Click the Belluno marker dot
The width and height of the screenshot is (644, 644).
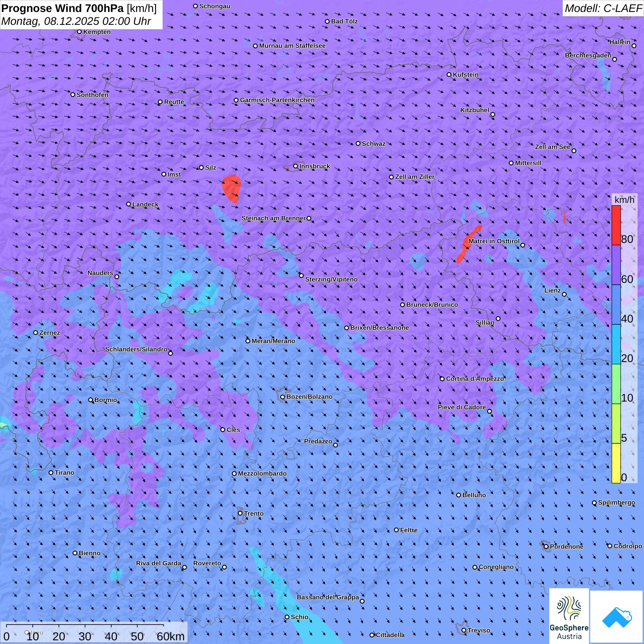459,495
